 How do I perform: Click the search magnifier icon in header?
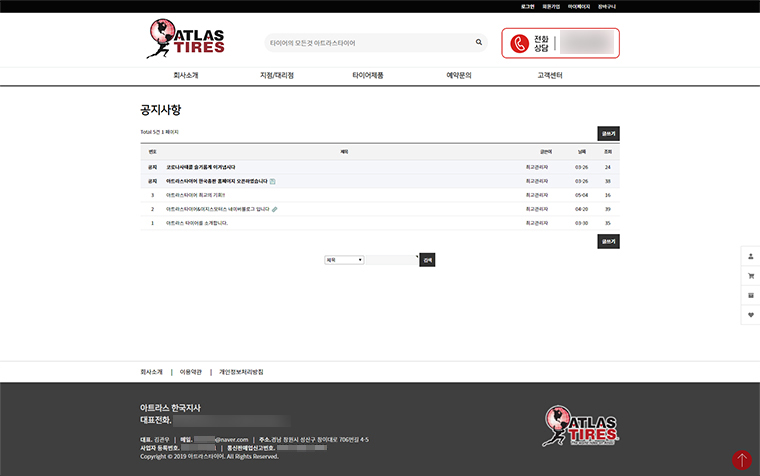pos(479,43)
